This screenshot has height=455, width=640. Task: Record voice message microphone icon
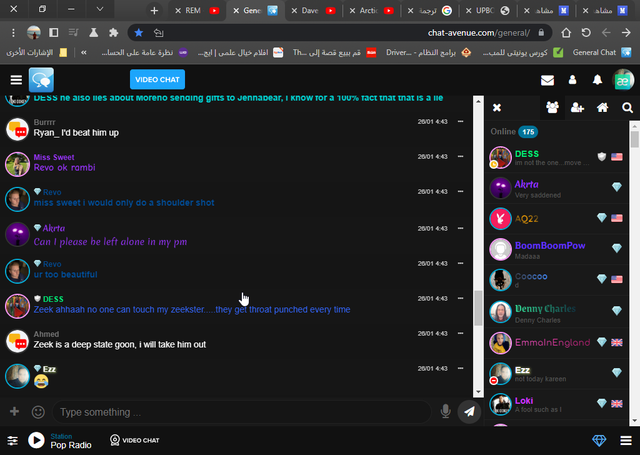pyautogui.click(x=445, y=411)
